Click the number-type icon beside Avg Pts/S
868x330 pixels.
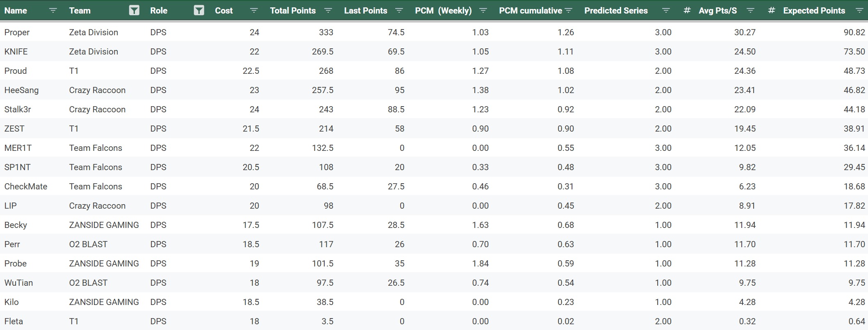(687, 11)
